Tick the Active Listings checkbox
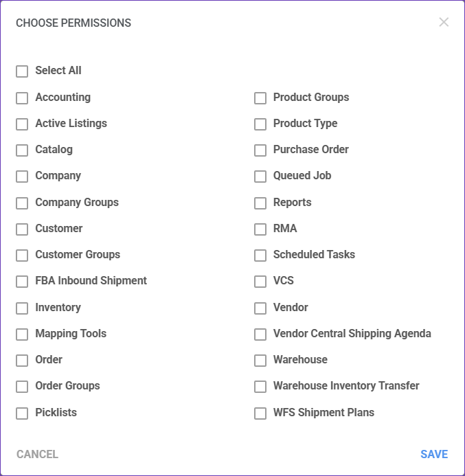 22,124
